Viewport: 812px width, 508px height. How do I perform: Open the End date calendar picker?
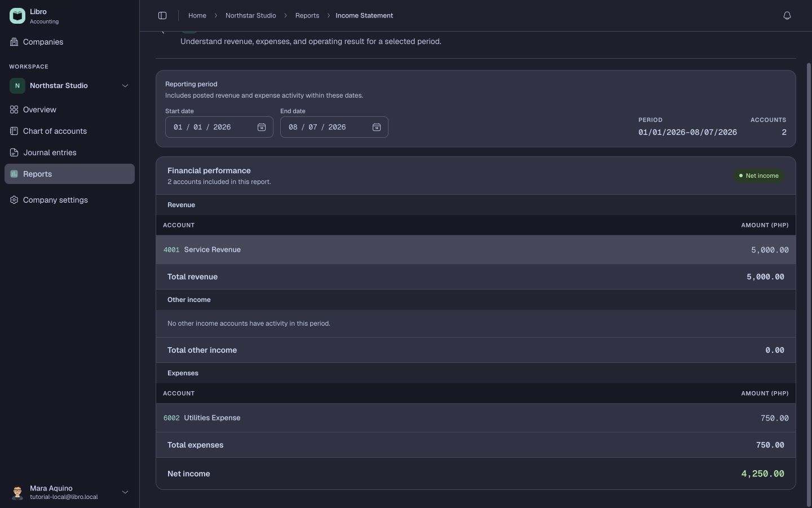click(x=377, y=127)
